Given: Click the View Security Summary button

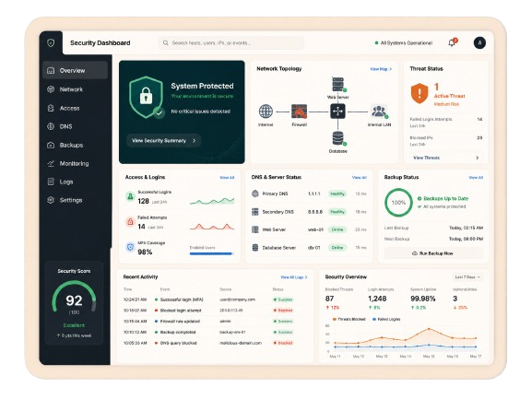Looking at the screenshot, I should click(x=164, y=140).
